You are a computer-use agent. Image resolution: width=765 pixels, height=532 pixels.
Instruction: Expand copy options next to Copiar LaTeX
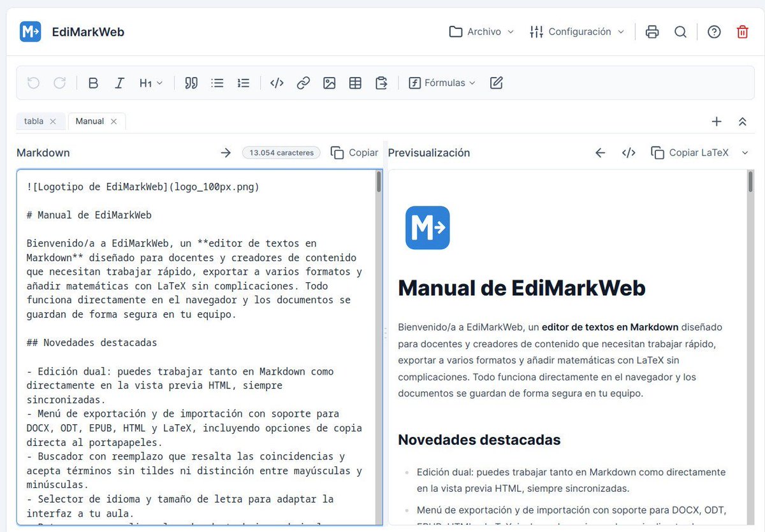pyautogui.click(x=745, y=153)
